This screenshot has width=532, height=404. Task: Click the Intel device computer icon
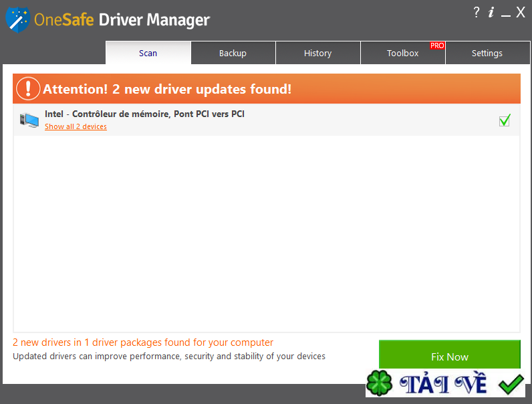[x=29, y=120]
